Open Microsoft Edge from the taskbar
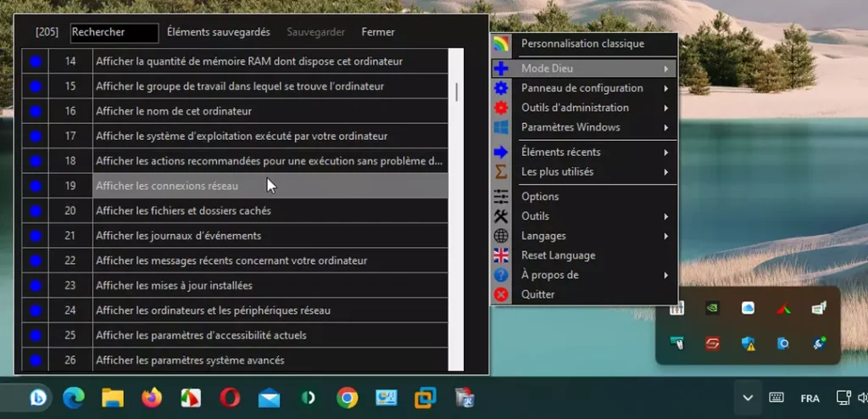 click(x=74, y=398)
